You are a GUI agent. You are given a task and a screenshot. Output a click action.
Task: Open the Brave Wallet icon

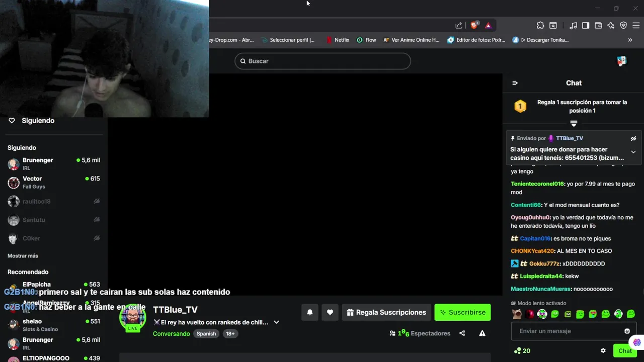[x=598, y=25]
